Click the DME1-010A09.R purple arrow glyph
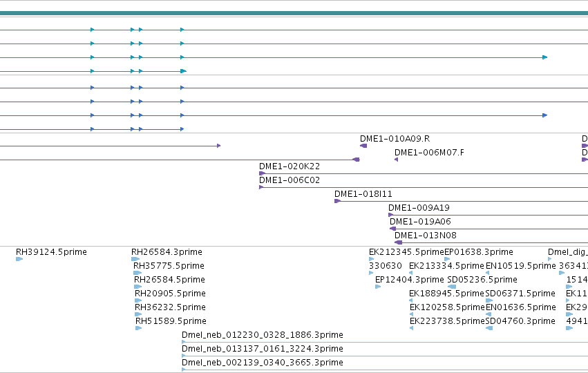588x373 pixels. 363,146
